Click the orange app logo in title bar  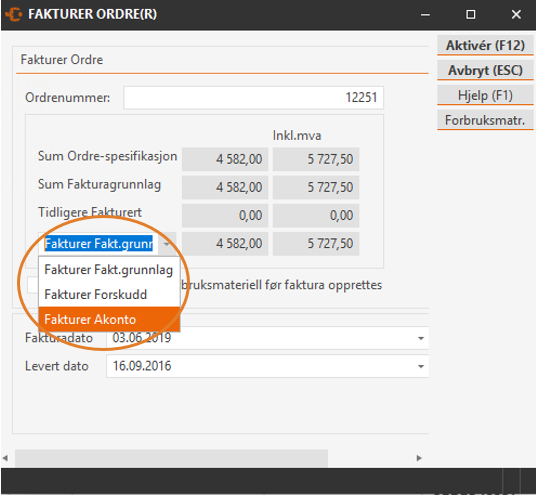(14, 14)
